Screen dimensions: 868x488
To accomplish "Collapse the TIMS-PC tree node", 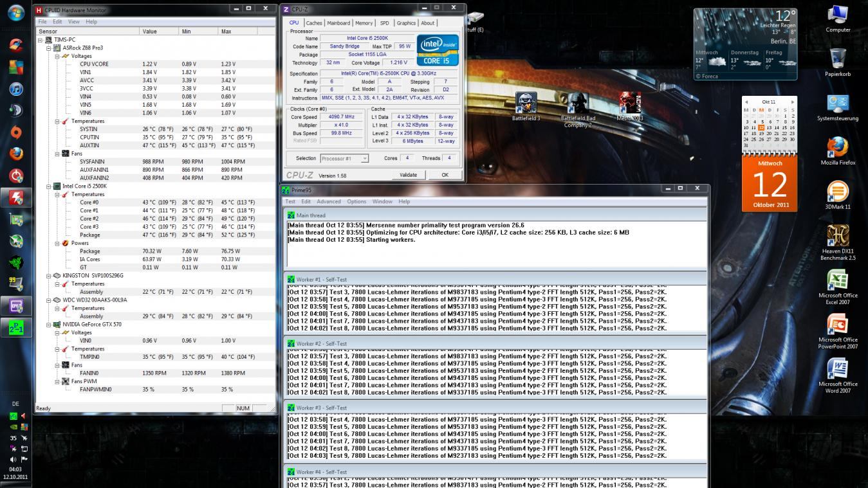I will tap(41, 39).
